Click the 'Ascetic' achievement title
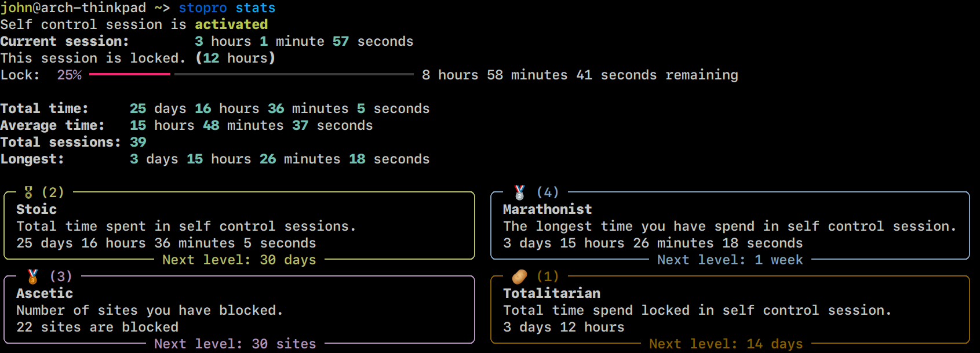This screenshot has width=980, height=353. (x=45, y=293)
